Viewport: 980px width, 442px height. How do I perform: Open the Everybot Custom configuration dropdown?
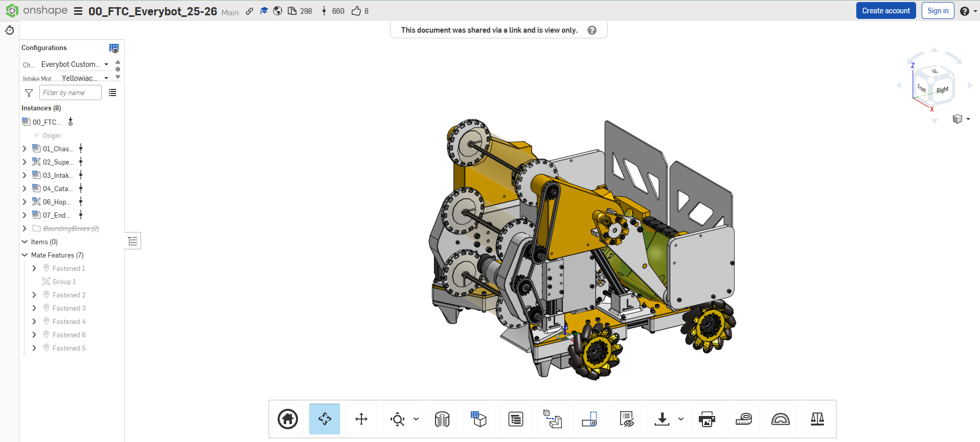(75, 64)
